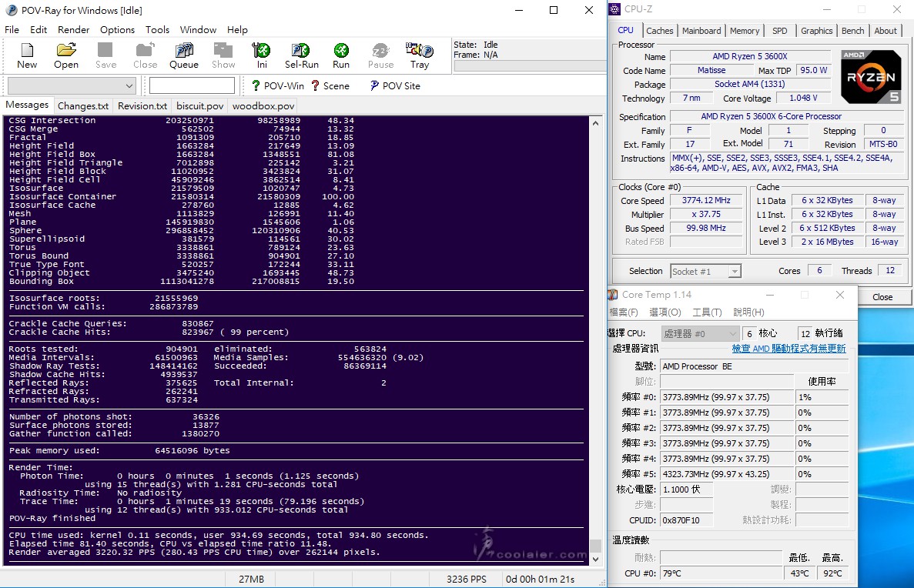The image size is (914, 588).
Task: Open Core Temp 選項(O) menu
Action: (665, 312)
